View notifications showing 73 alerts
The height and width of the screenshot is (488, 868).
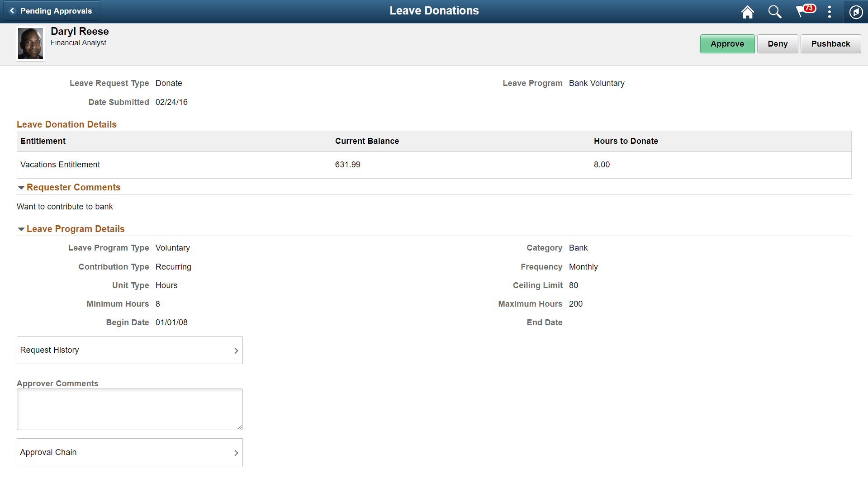point(802,12)
